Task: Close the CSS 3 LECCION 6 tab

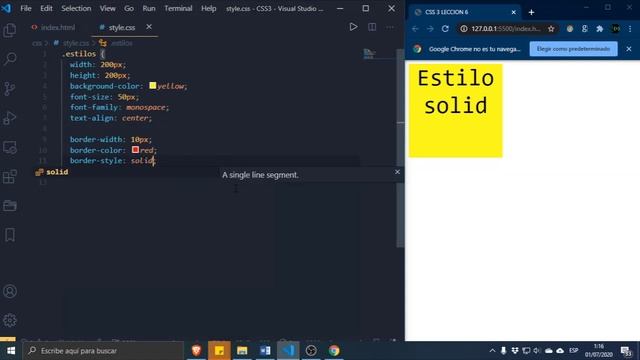Action: click(x=513, y=12)
